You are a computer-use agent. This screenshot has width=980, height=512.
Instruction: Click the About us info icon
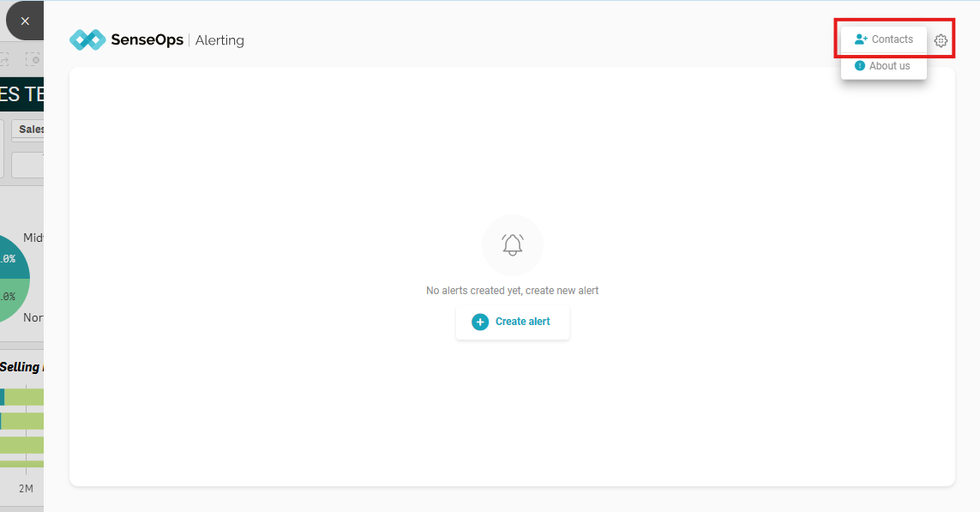pyautogui.click(x=860, y=66)
